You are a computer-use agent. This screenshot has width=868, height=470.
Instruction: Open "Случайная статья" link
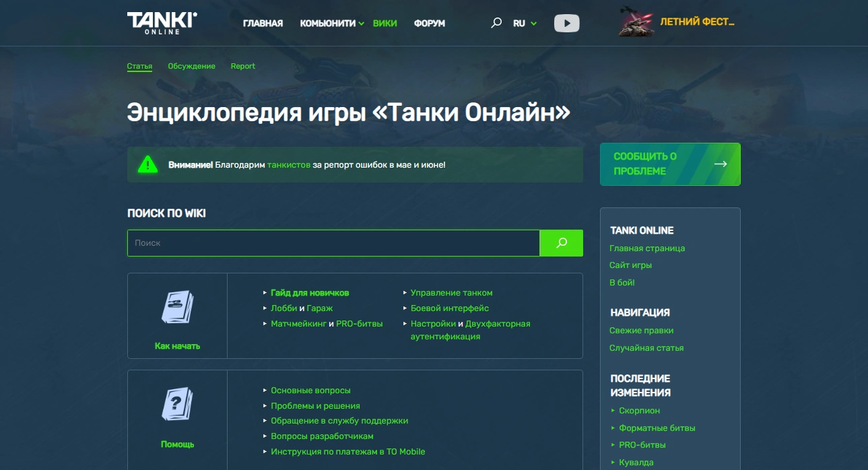tap(646, 348)
